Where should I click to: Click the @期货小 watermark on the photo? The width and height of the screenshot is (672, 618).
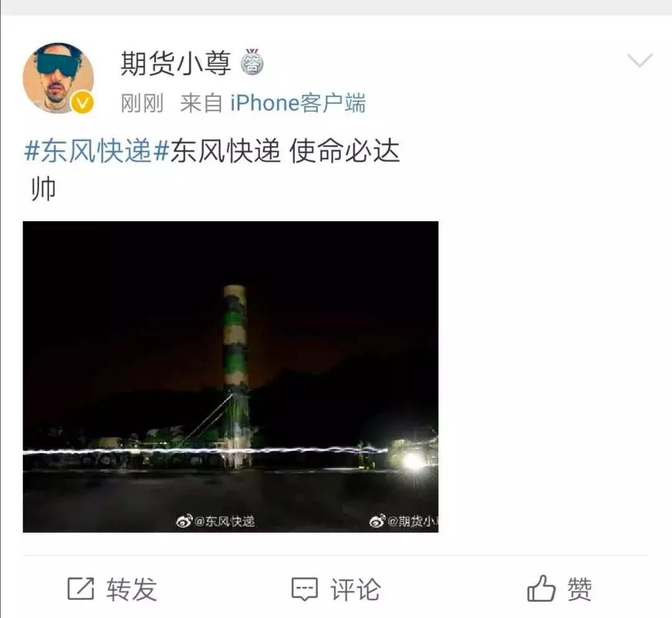click(x=413, y=521)
